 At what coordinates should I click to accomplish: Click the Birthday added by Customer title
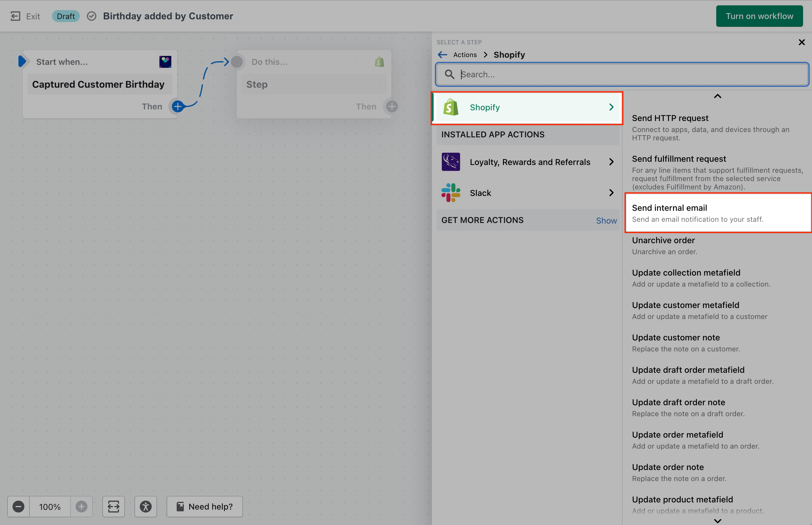(x=168, y=16)
